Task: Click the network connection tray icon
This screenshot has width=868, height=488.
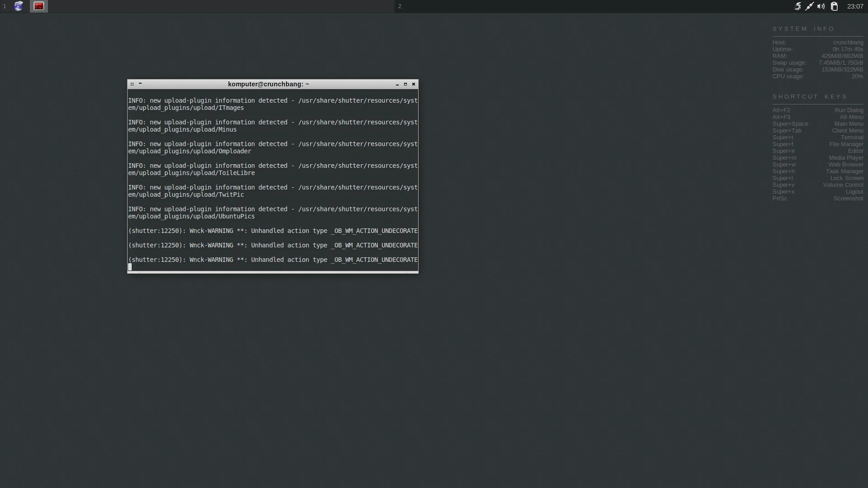Action: 809,6
